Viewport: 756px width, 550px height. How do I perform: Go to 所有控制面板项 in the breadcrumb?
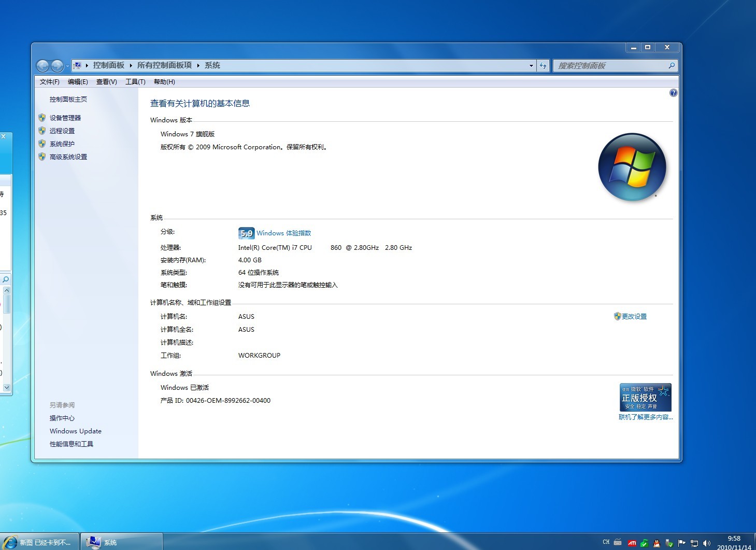[x=164, y=65]
